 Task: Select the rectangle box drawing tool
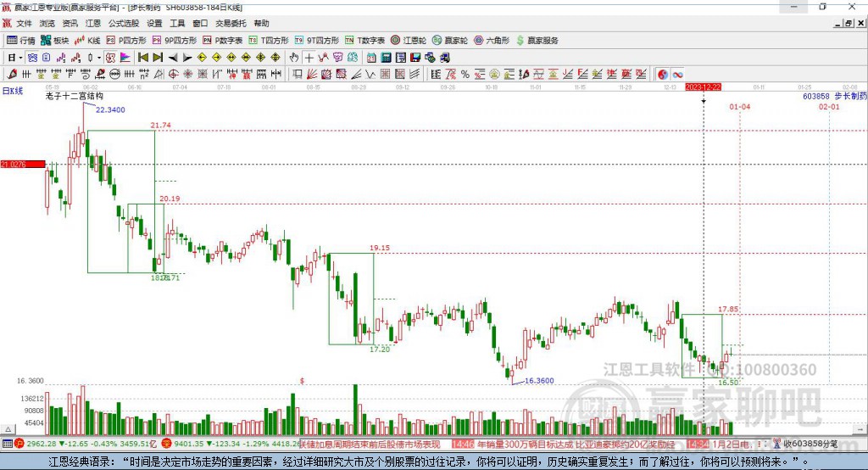(x=297, y=74)
